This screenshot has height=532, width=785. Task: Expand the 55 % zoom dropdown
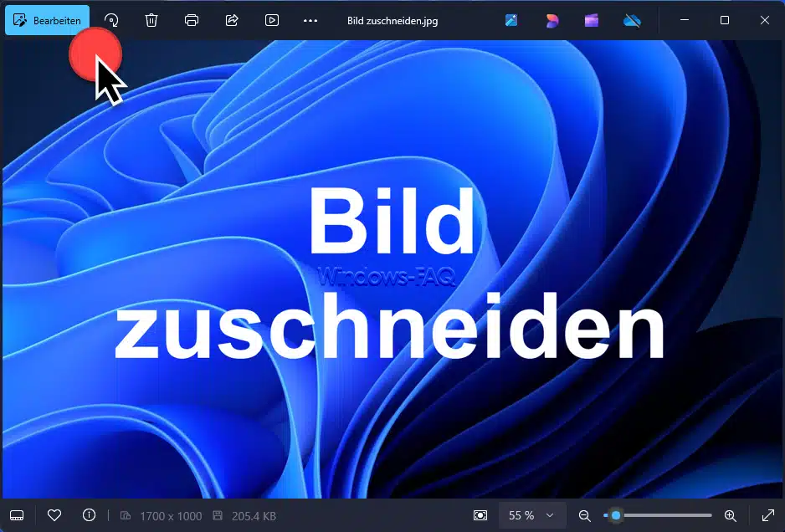click(x=531, y=515)
